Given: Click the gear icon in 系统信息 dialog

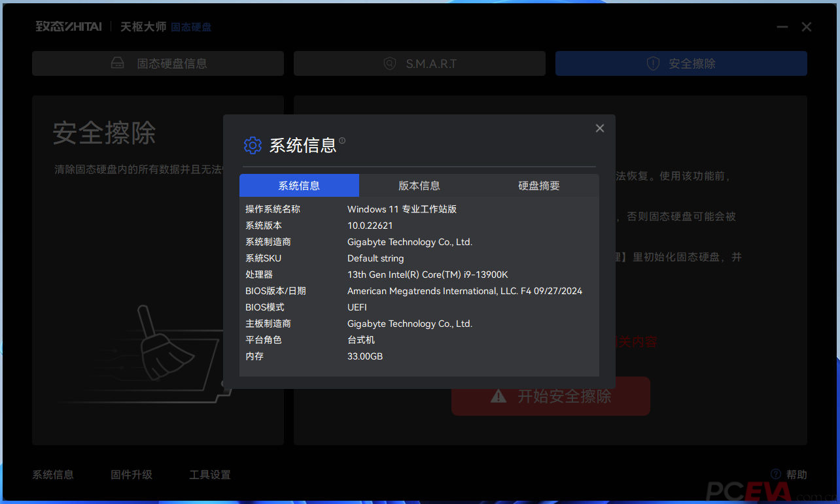Looking at the screenshot, I should 253,145.
